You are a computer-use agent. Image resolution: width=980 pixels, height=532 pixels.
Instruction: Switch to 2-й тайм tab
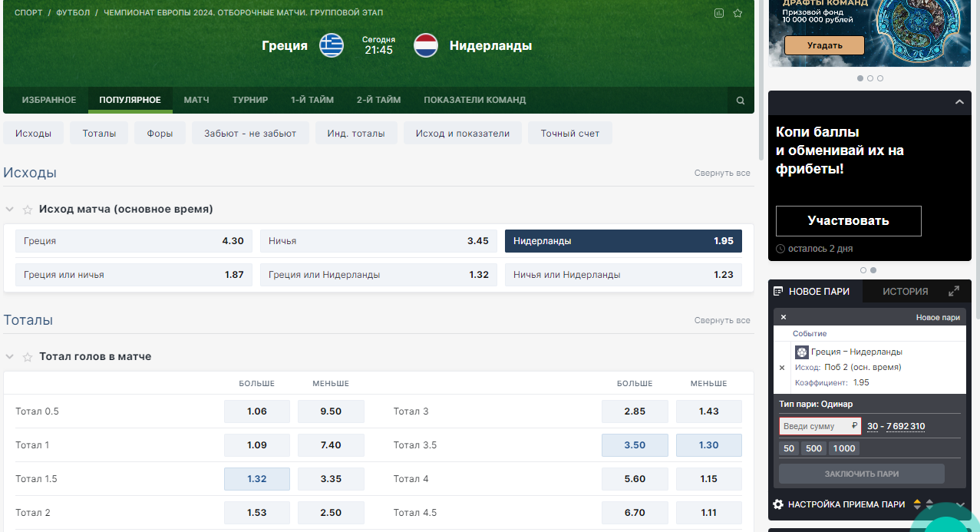(x=378, y=101)
